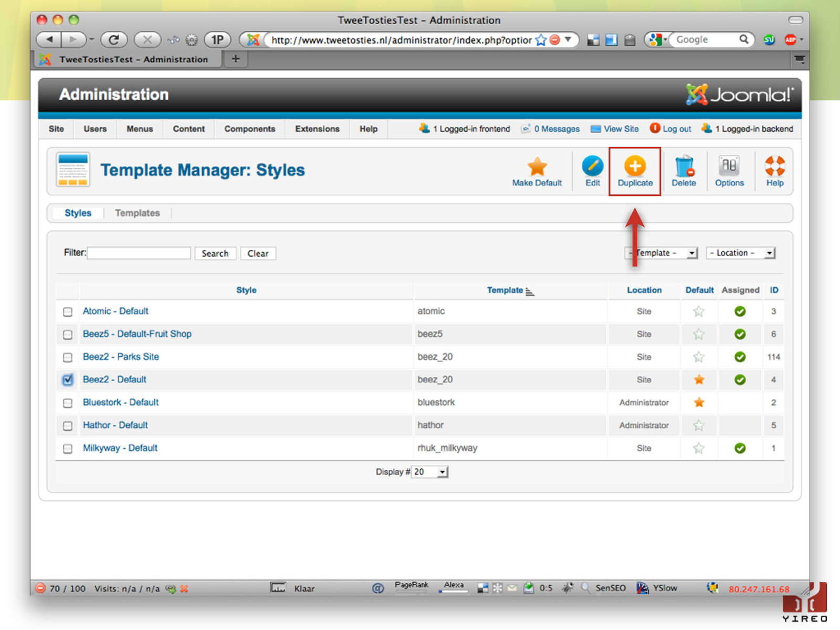The image size is (840, 630).
Task: Click assigned checkmark for Beez2 - Parks Site
Action: pos(740,357)
